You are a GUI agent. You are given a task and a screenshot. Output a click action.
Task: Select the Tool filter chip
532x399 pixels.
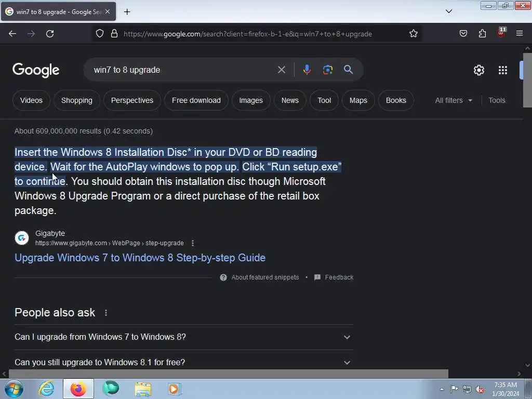[324, 100]
